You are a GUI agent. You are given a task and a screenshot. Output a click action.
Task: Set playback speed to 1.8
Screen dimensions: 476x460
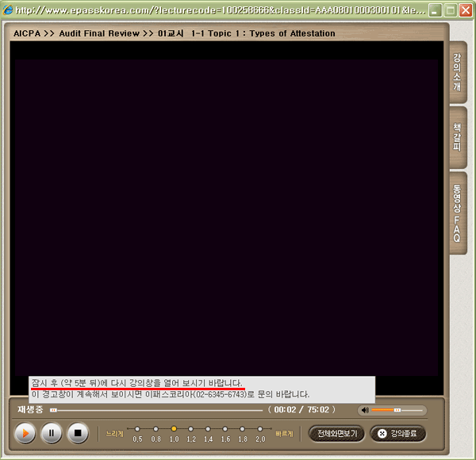243,429
